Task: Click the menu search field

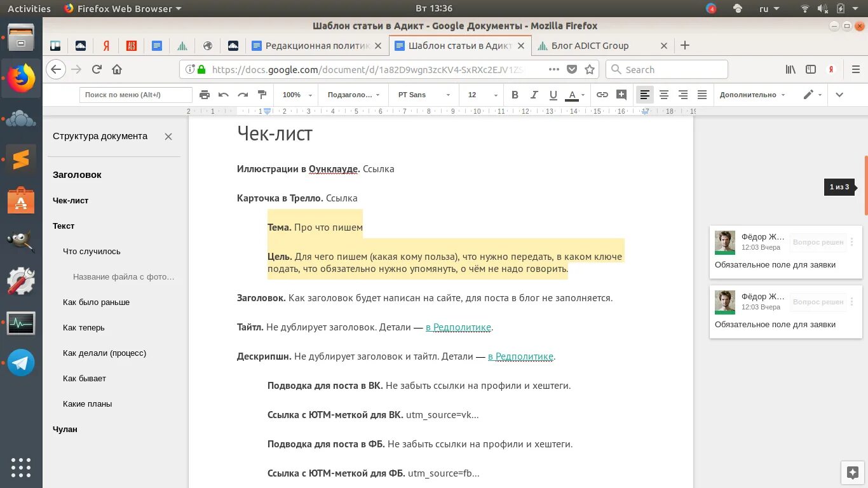Action: (136, 95)
